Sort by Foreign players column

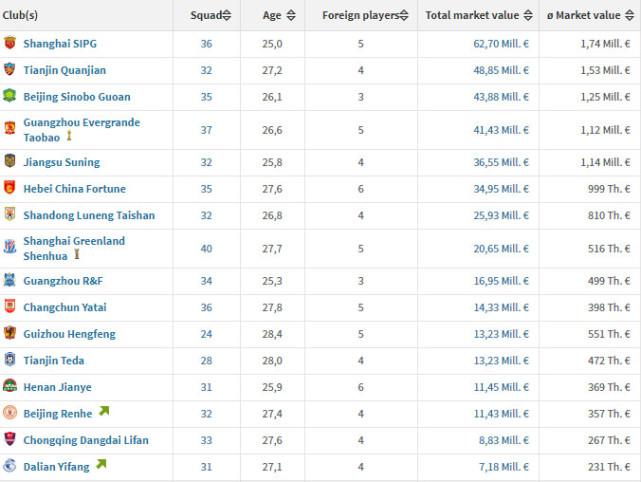(365, 15)
